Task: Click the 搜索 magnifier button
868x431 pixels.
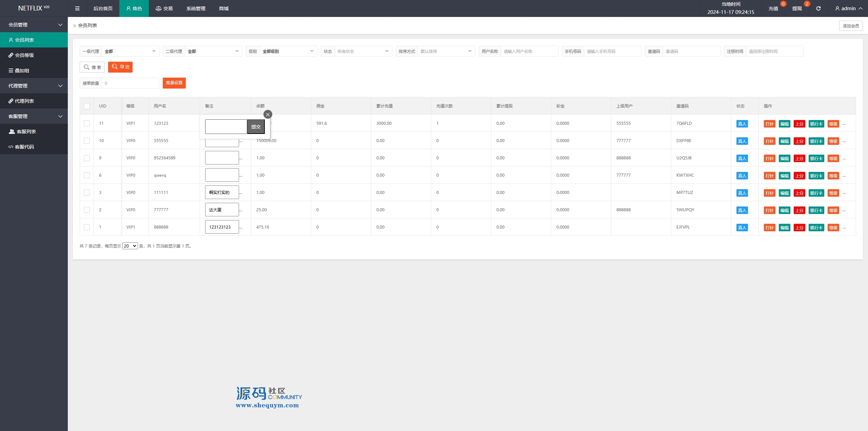Action: pyautogui.click(x=92, y=67)
